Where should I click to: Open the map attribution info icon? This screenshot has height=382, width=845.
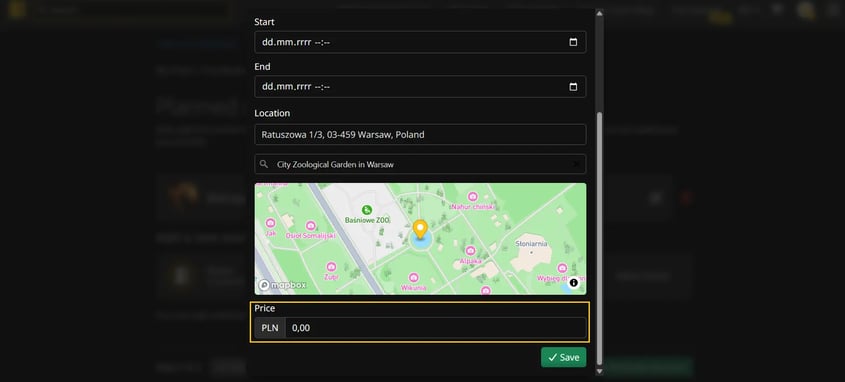(x=573, y=282)
